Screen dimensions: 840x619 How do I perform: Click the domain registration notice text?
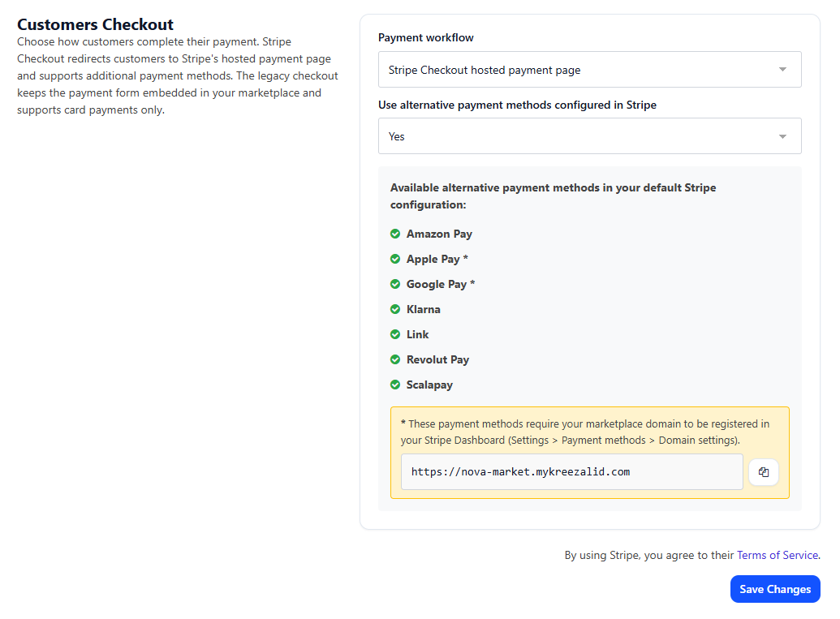585,432
